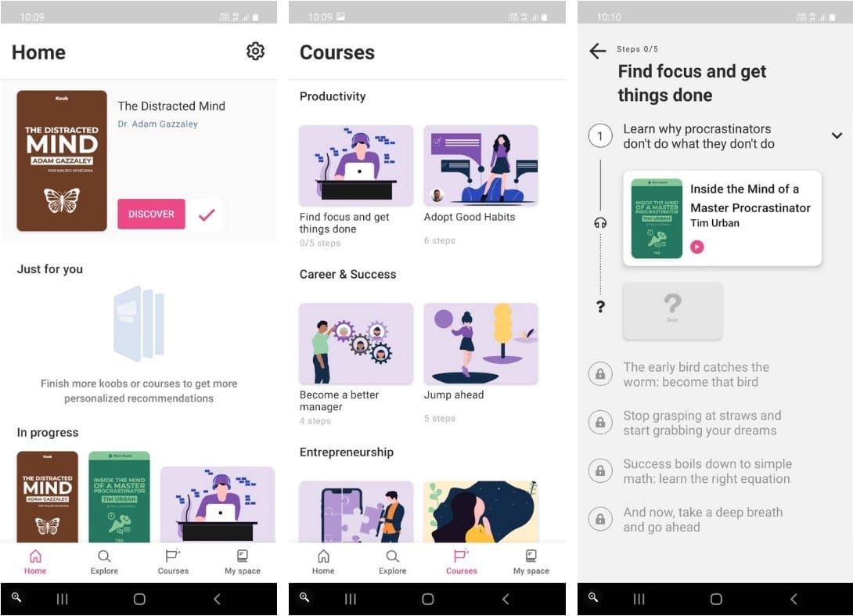Tap the Home icon on Courses screen
This screenshot has height=616, width=853.
tap(323, 561)
